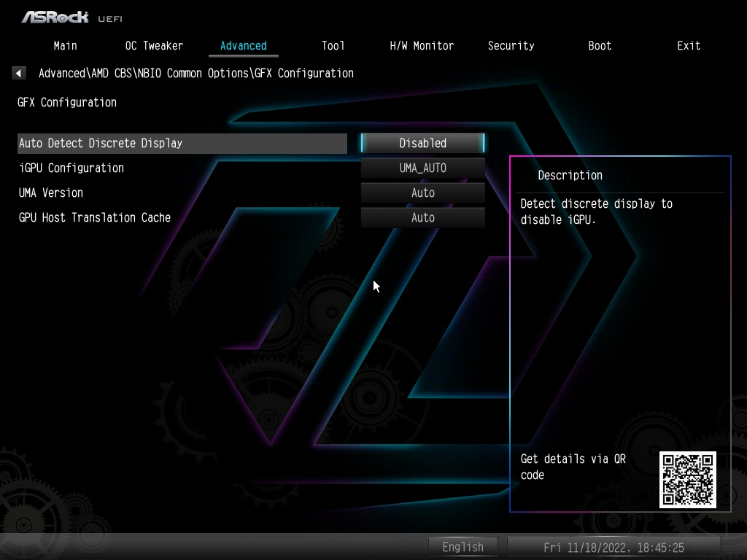
Task: Click the 'Get details via QR code' text
Action: pos(573,467)
